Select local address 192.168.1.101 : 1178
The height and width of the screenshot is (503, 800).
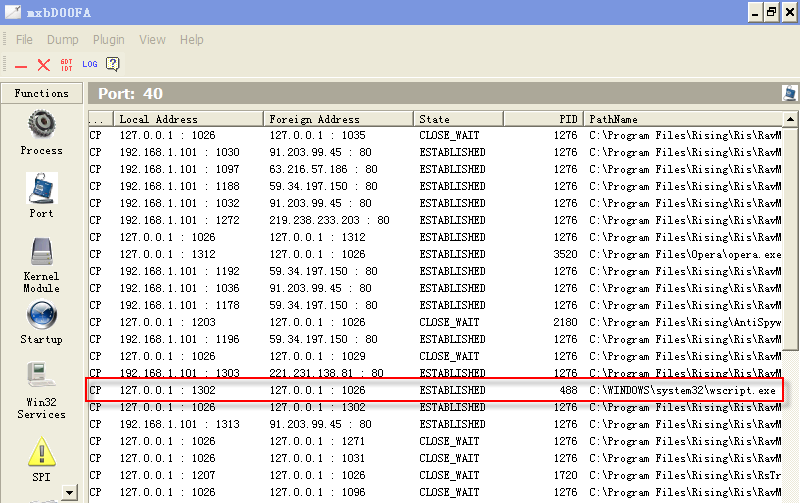(180, 305)
